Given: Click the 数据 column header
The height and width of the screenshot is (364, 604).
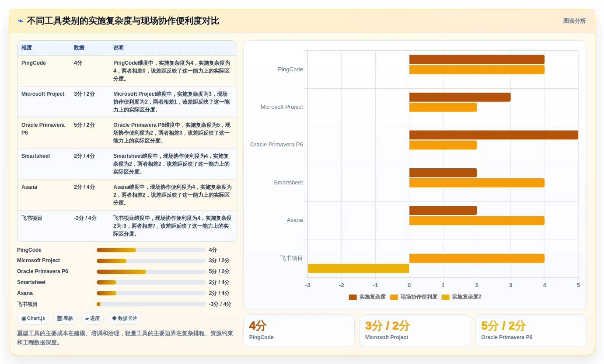Looking at the screenshot, I should coord(90,48).
